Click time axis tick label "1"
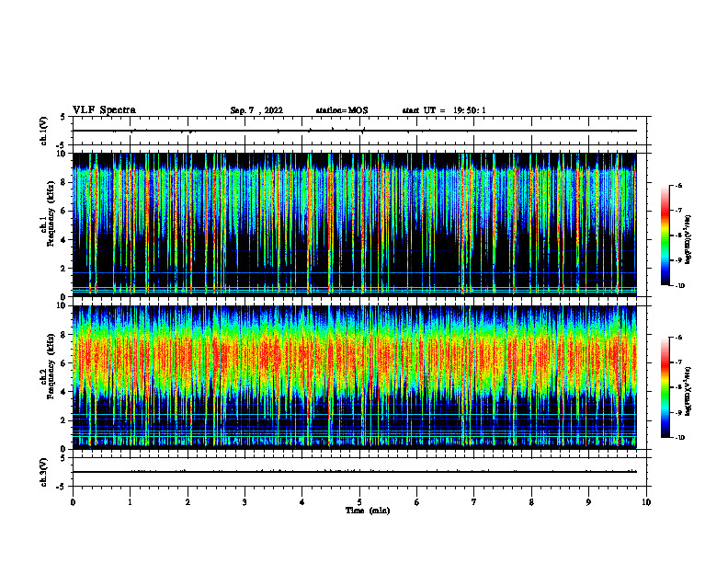Viewport: 728px width, 563px height. tap(131, 502)
